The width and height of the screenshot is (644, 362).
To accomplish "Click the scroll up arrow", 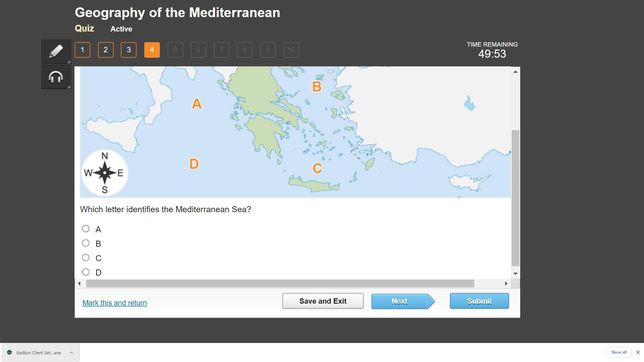I will coord(516,72).
